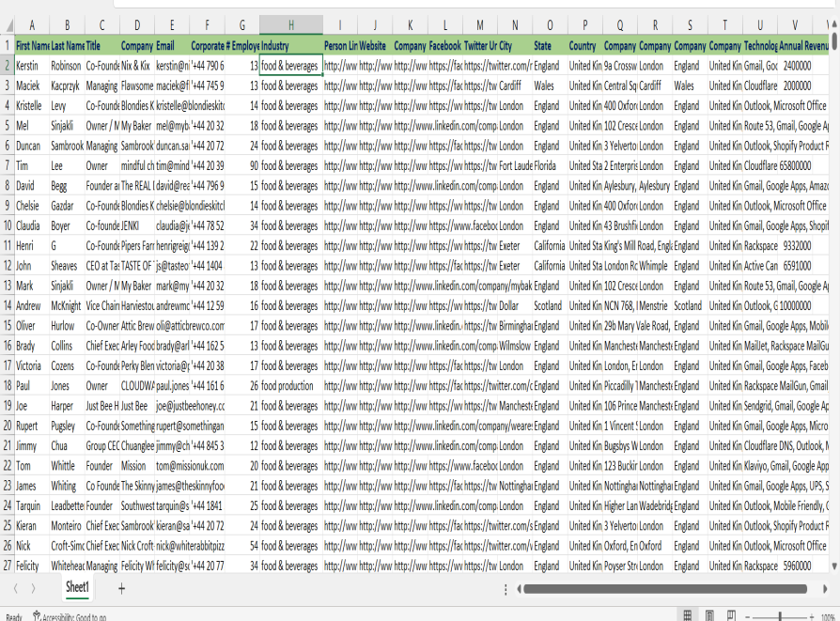Switch to Page Break Preview view

click(x=730, y=615)
